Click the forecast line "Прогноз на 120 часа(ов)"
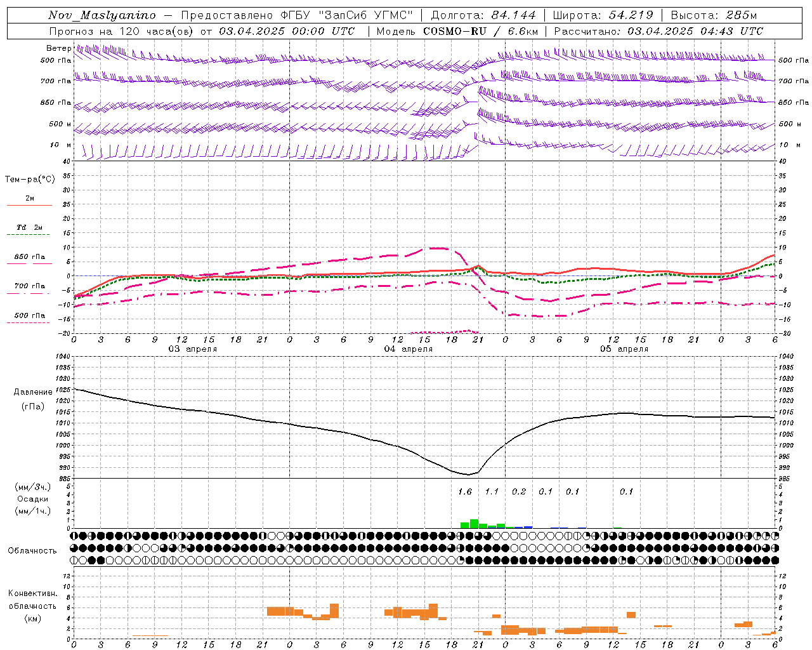 [122, 31]
